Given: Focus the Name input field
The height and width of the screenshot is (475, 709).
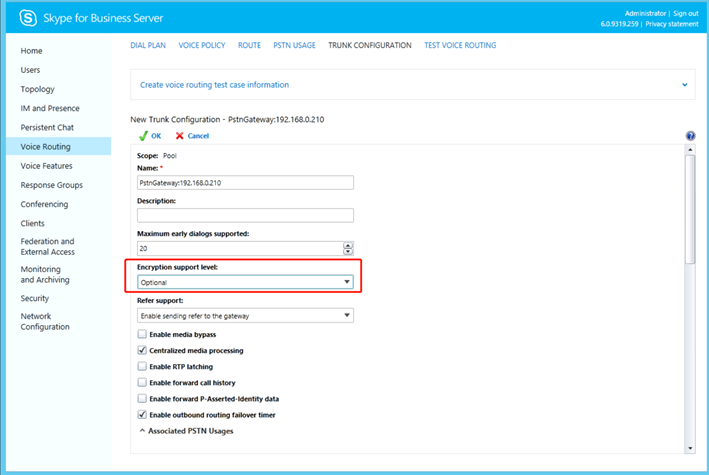Looking at the screenshot, I should pos(245,183).
